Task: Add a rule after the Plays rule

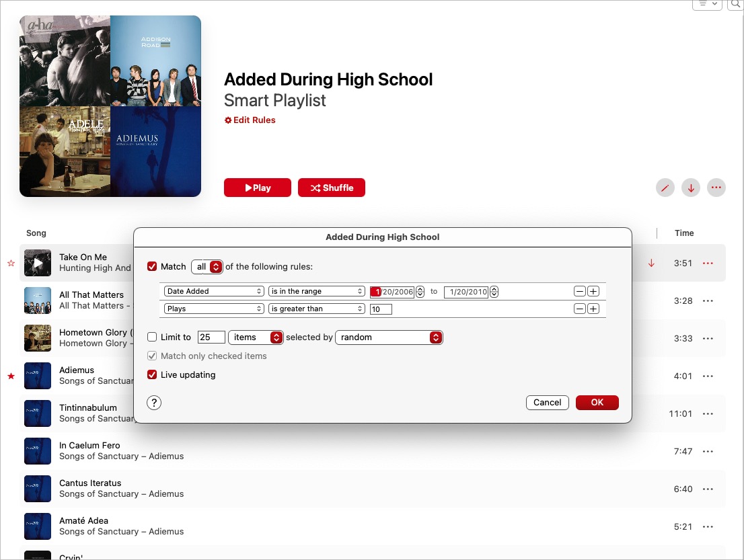Action: pos(593,309)
